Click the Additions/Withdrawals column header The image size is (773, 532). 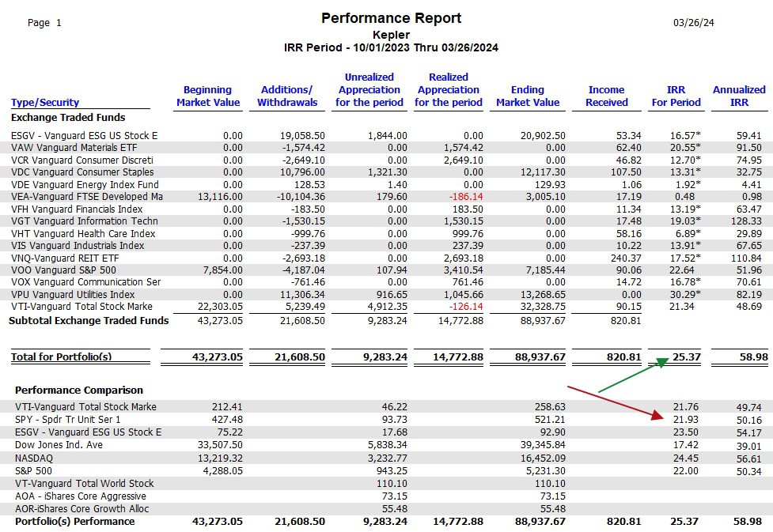[x=287, y=96]
